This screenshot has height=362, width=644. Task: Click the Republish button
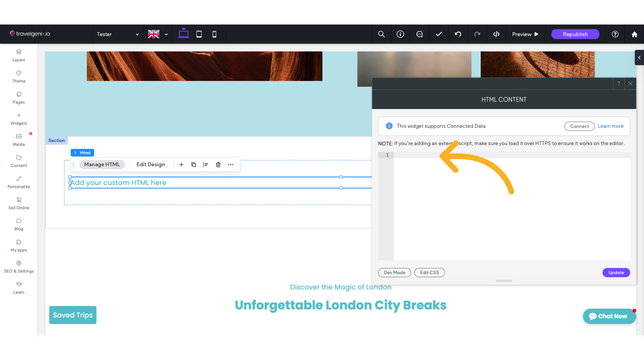tap(575, 34)
